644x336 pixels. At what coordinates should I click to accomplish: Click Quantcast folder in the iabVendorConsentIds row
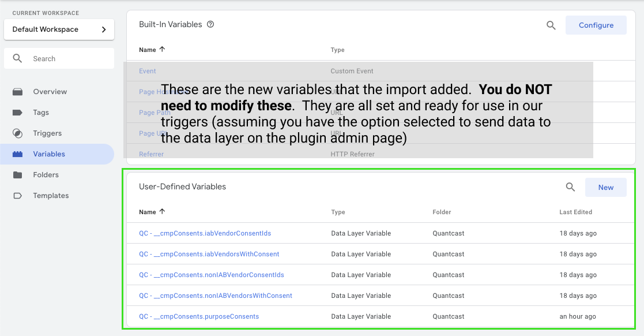tap(449, 233)
